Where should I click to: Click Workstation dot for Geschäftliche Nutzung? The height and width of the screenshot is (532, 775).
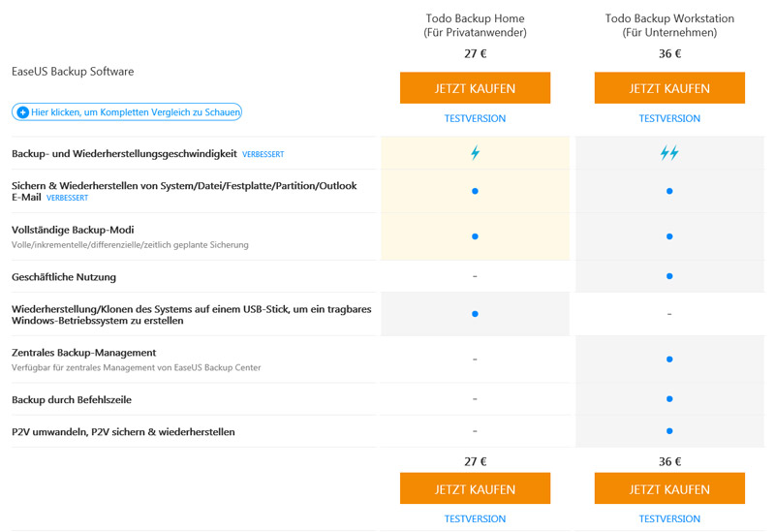pyautogui.click(x=669, y=276)
